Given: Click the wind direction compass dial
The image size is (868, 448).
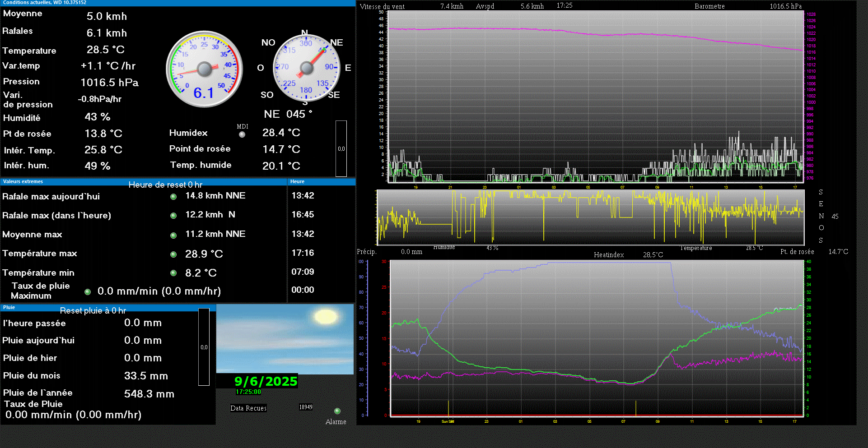Looking at the screenshot, I should [x=307, y=69].
